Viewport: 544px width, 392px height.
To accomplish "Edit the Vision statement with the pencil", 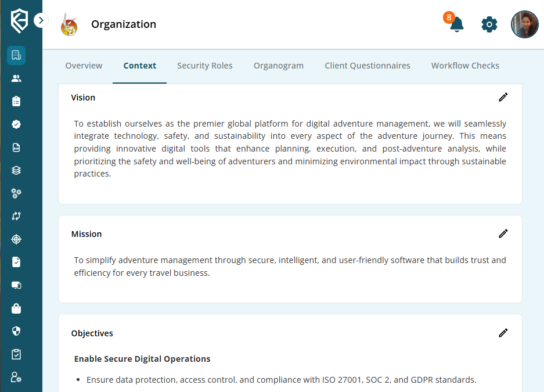I will pos(503,97).
